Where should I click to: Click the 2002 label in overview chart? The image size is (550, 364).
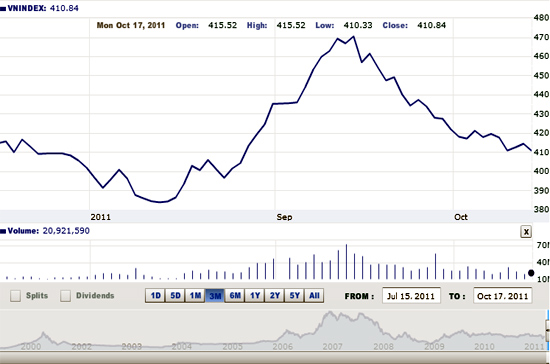81,346
